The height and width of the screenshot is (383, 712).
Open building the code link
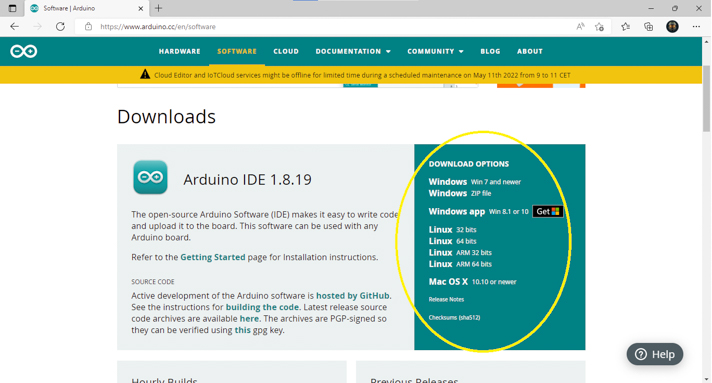[262, 307]
